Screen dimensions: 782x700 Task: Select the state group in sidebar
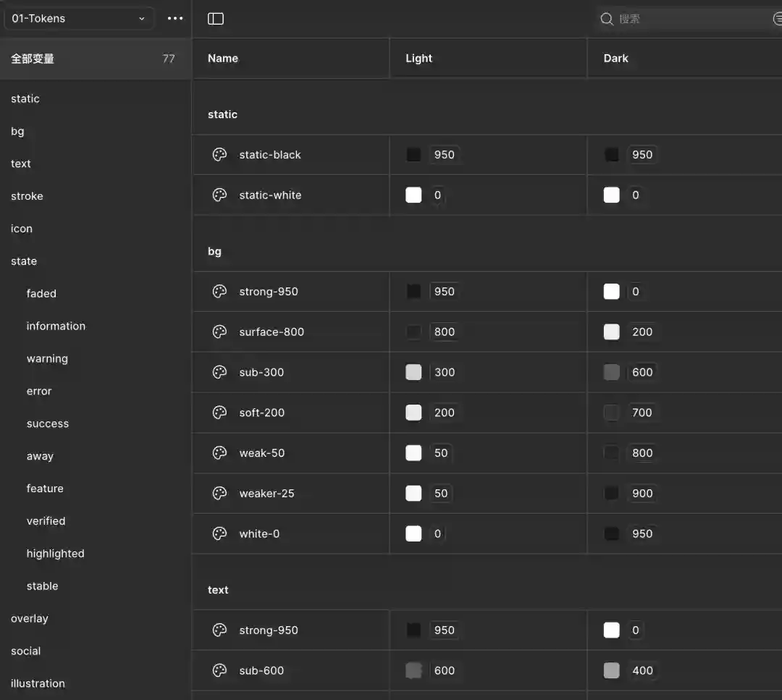[x=24, y=261]
